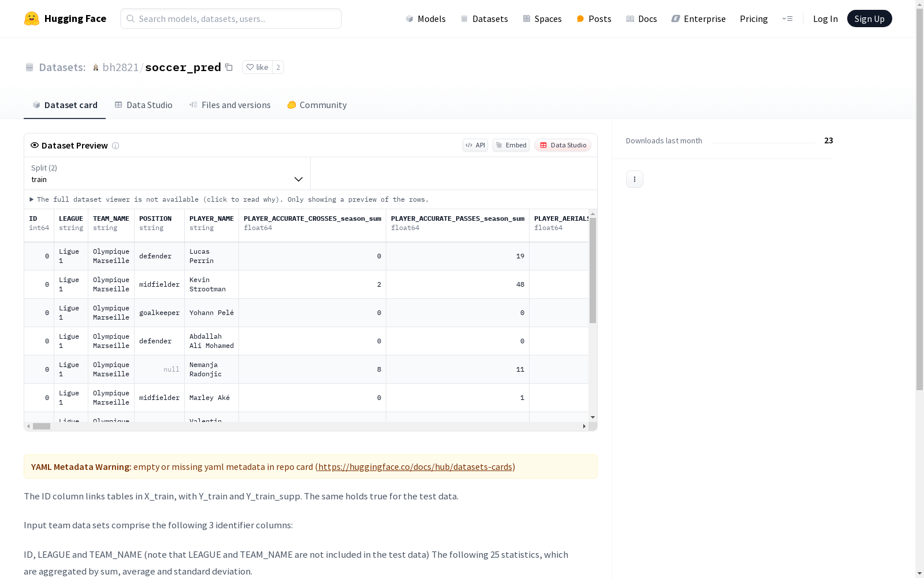924x578 pixels.
Task: Go to Datasets in the navigation
Action: coord(484,18)
